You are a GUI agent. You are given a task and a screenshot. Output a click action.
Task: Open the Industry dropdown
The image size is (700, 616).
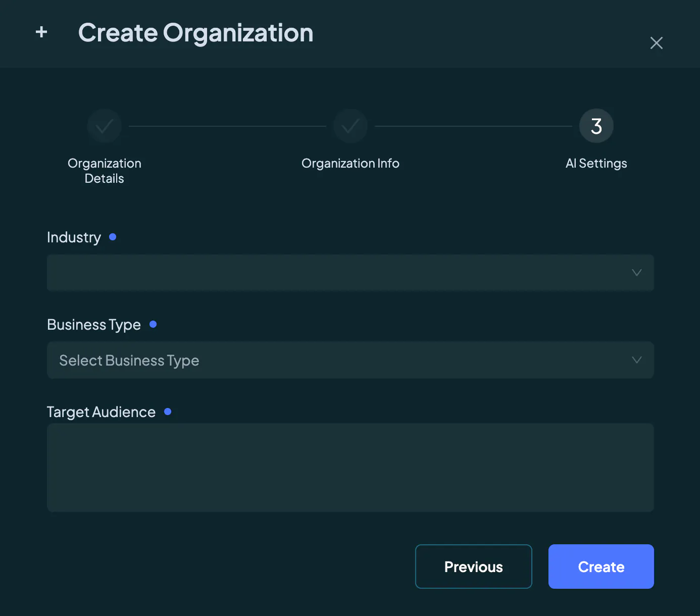pyautogui.click(x=351, y=273)
